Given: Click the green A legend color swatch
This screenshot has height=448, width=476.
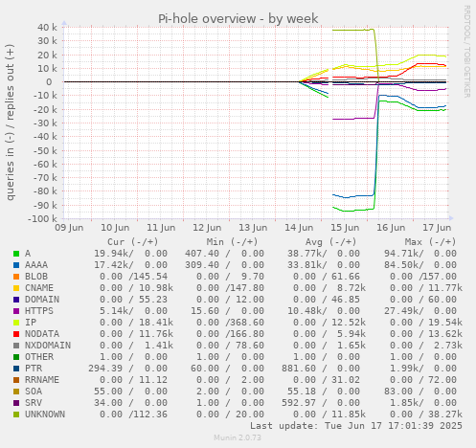Looking at the screenshot, I should tap(16, 254).
